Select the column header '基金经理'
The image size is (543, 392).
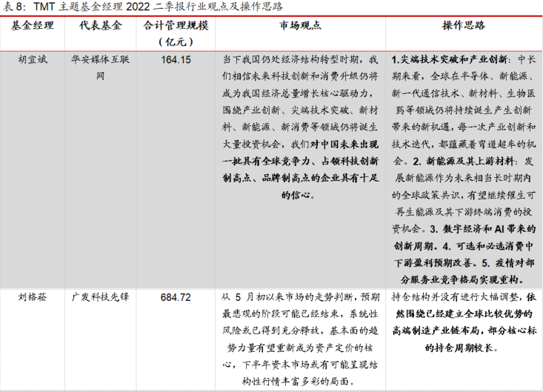pyautogui.click(x=32, y=25)
